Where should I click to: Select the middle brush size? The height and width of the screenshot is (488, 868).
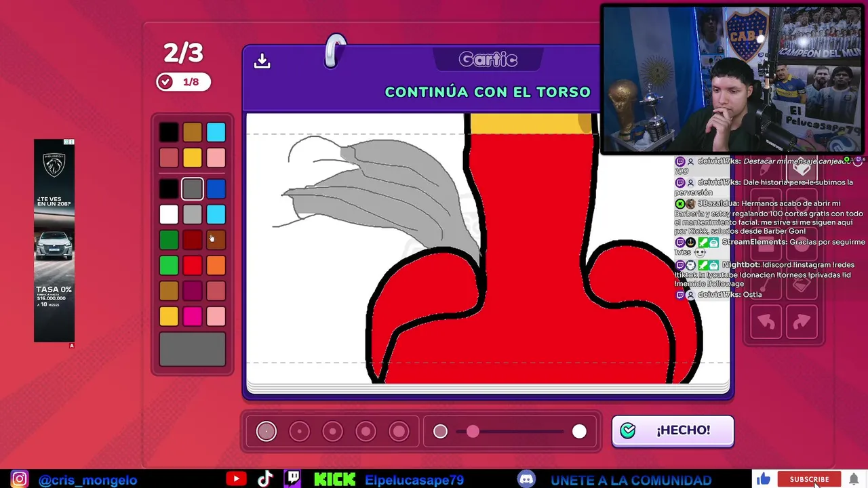(x=332, y=431)
